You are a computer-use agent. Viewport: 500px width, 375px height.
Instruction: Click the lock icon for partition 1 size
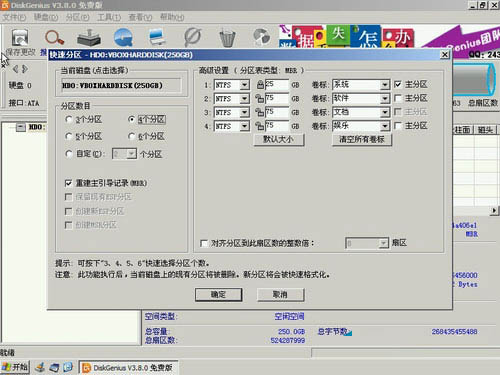coord(260,85)
